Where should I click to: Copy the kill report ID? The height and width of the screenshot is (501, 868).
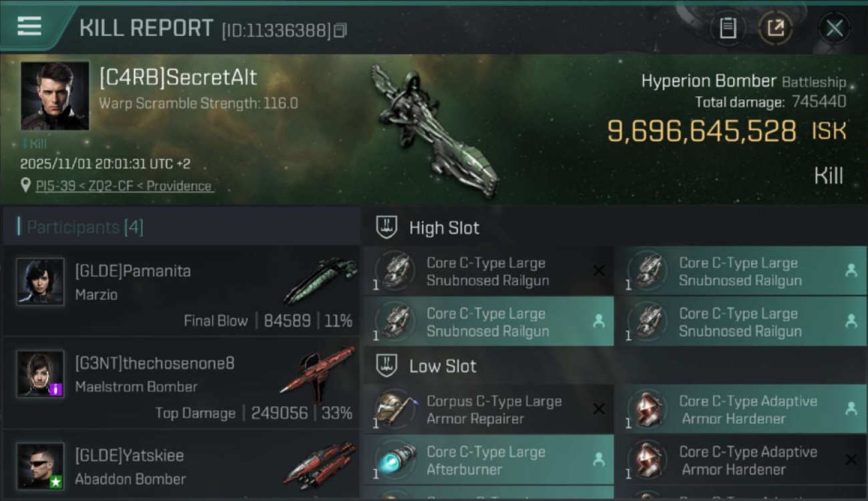tap(341, 30)
